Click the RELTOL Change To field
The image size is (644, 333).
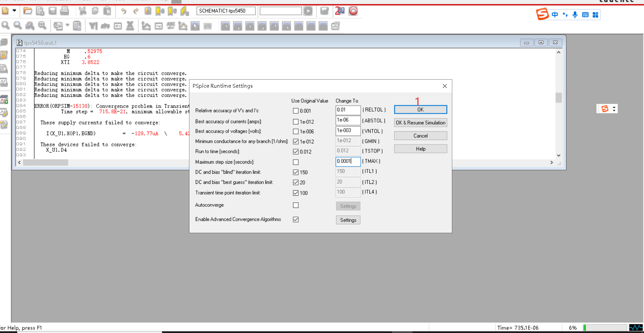(348, 110)
